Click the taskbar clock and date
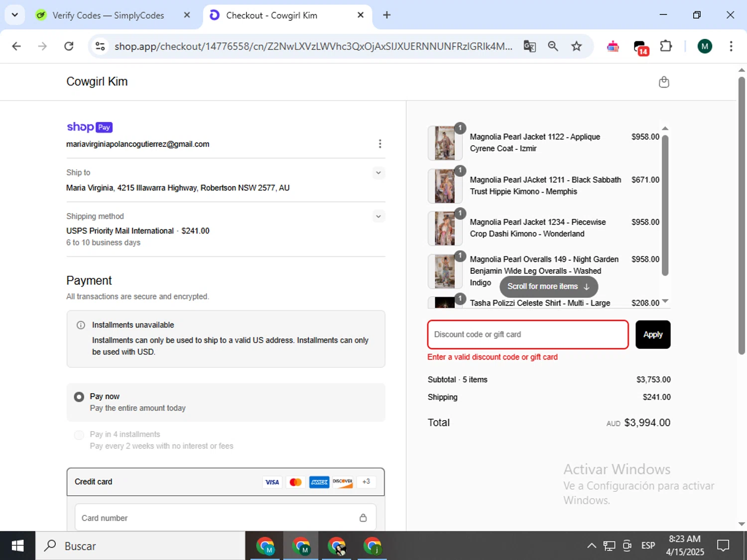The image size is (747, 560). [685, 546]
